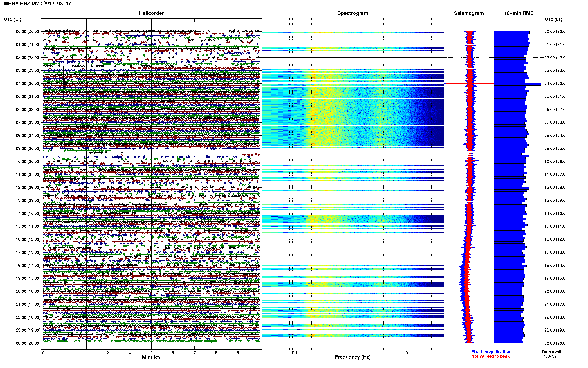Click the 'Minutes' axis label
This screenshot has height=368, width=588.
tap(151, 357)
